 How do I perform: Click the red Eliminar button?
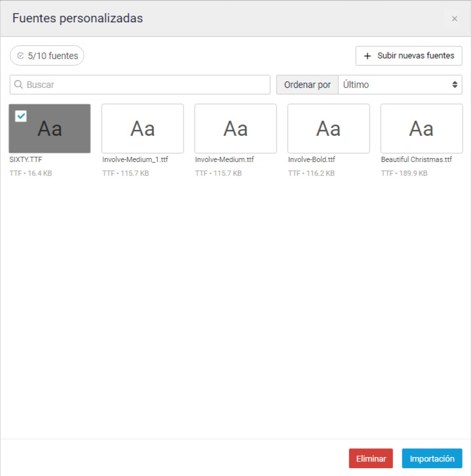point(371,458)
